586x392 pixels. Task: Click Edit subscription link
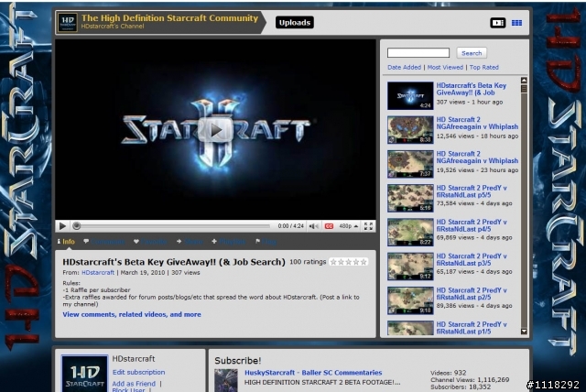(138, 372)
